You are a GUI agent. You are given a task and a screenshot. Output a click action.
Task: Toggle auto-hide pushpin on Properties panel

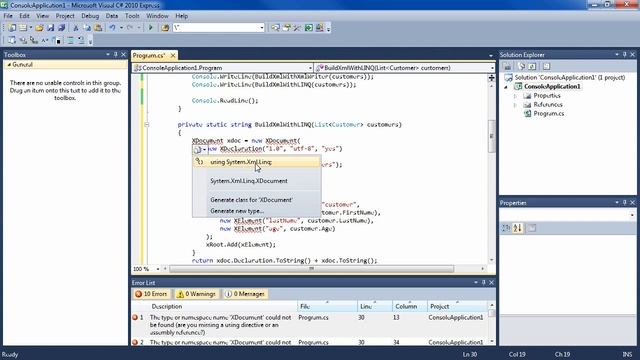[625, 203]
